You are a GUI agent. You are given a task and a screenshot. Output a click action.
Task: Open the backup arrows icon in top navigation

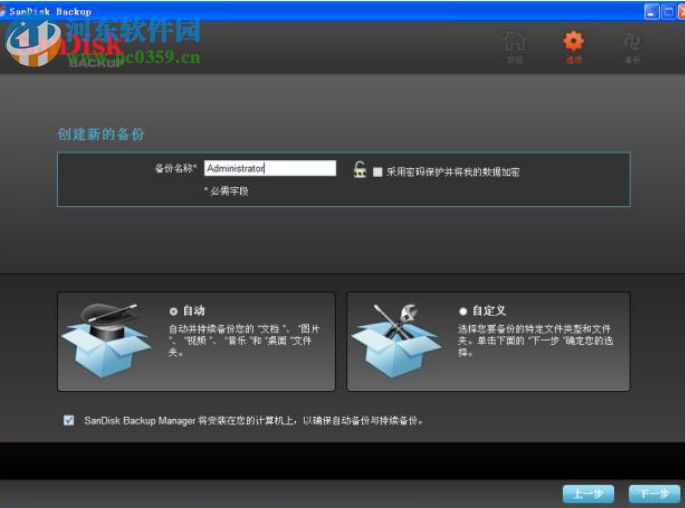(632, 47)
